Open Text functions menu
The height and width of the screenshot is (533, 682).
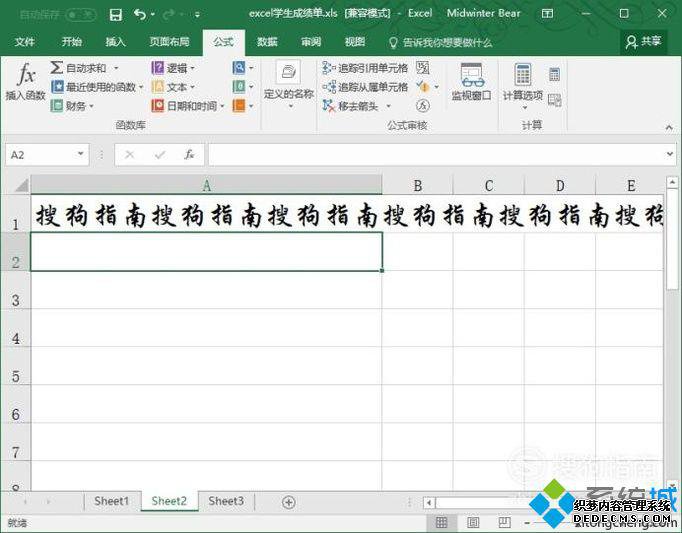coord(173,87)
